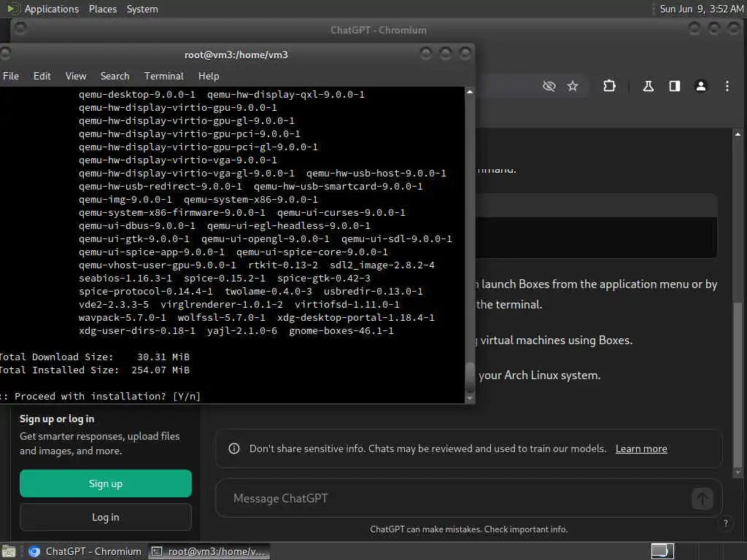Click the clock showing Sun Jun 9
Screen dimensions: 747x560
click(701, 9)
